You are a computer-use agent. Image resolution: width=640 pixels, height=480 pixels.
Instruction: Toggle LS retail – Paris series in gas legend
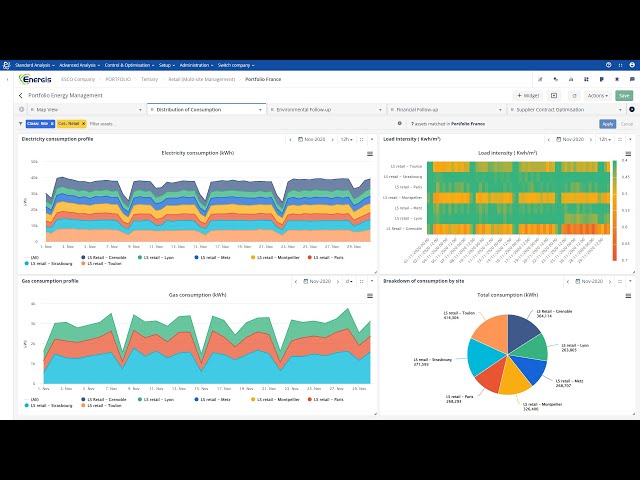(325, 400)
